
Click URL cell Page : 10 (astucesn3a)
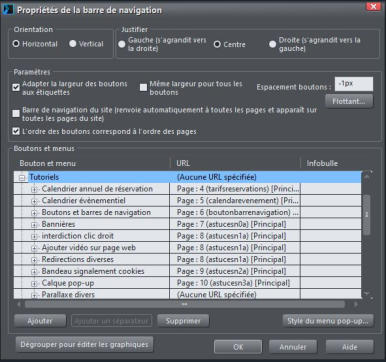click(235, 283)
